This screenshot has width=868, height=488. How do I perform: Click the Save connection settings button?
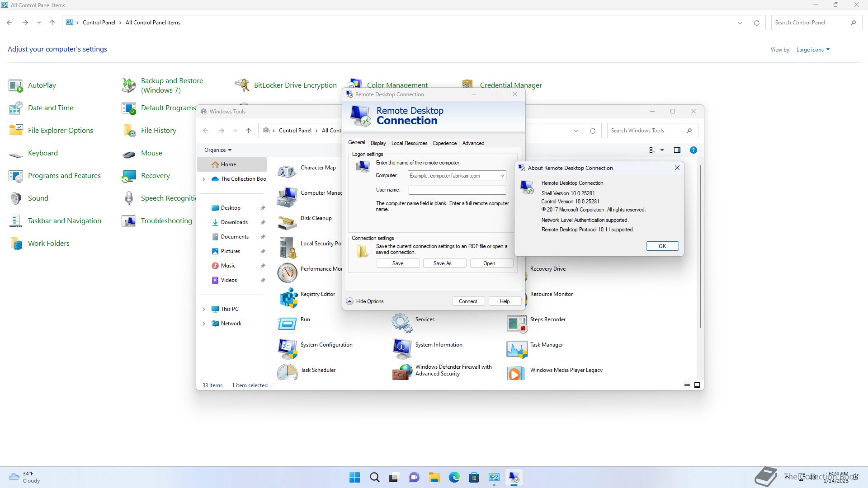(x=398, y=263)
